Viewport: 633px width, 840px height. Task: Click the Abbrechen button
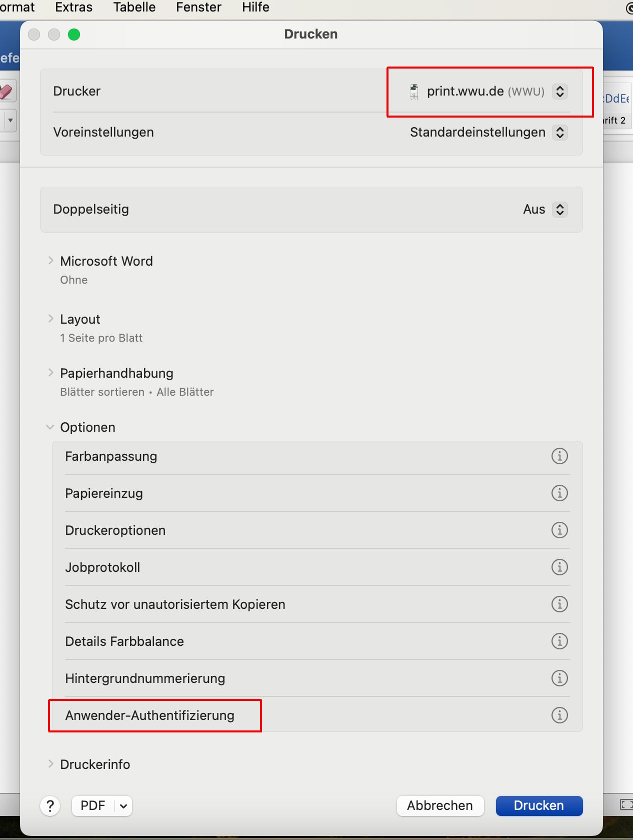[x=440, y=806]
